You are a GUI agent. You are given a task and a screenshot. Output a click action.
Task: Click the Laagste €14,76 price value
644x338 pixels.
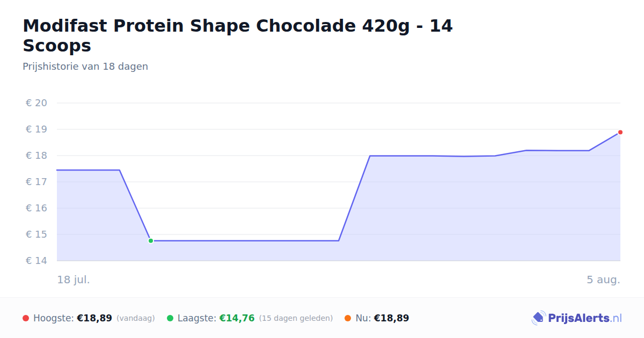click(x=237, y=318)
